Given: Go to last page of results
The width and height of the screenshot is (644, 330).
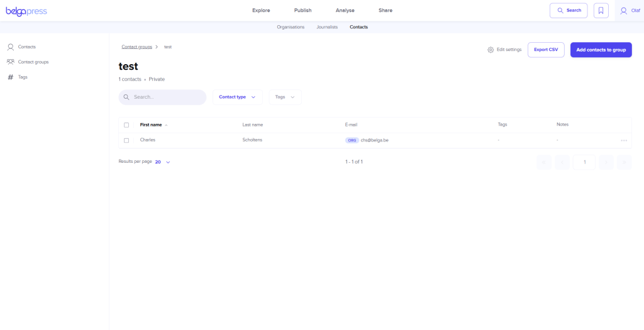Looking at the screenshot, I should point(625,162).
